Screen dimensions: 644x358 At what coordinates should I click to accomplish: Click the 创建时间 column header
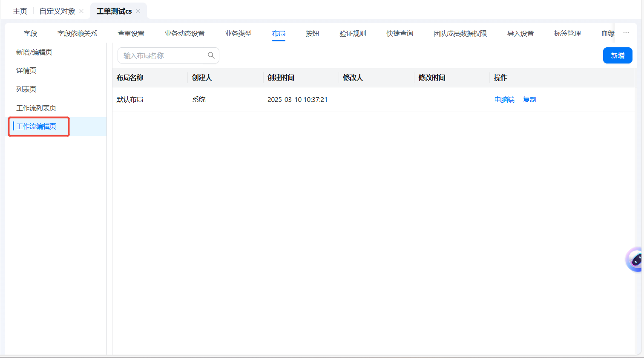[x=281, y=78]
